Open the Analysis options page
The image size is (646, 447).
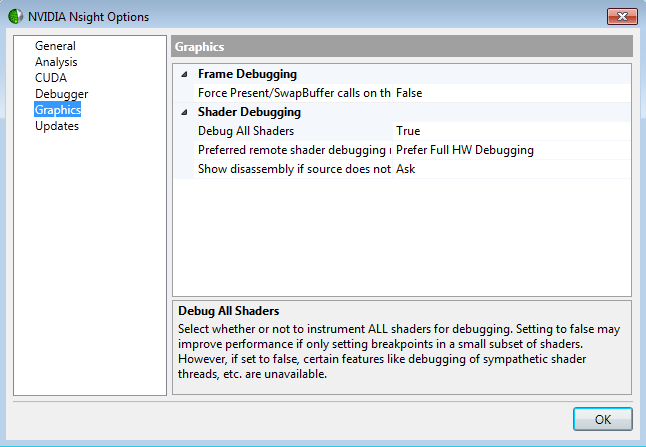point(56,62)
